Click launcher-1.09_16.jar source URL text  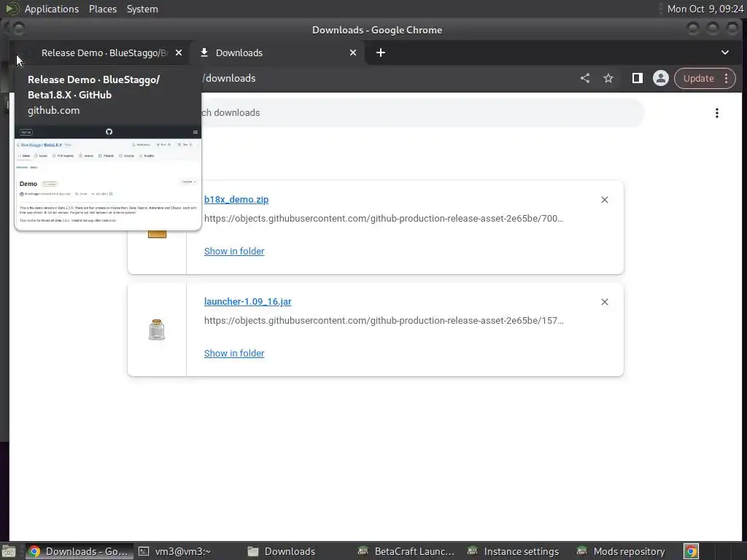click(x=384, y=321)
